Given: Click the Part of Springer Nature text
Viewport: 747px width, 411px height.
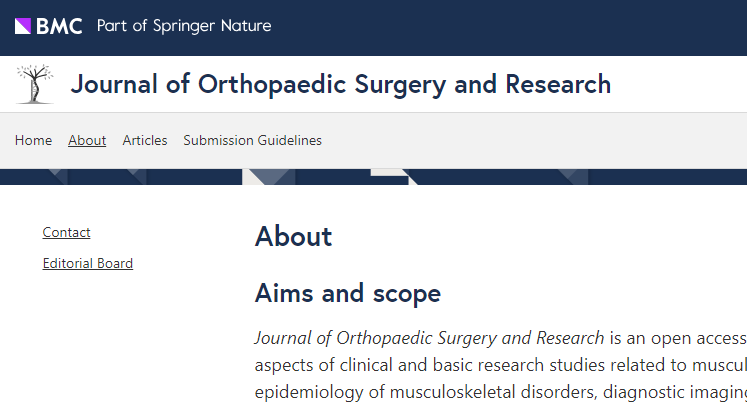Looking at the screenshot, I should [184, 26].
